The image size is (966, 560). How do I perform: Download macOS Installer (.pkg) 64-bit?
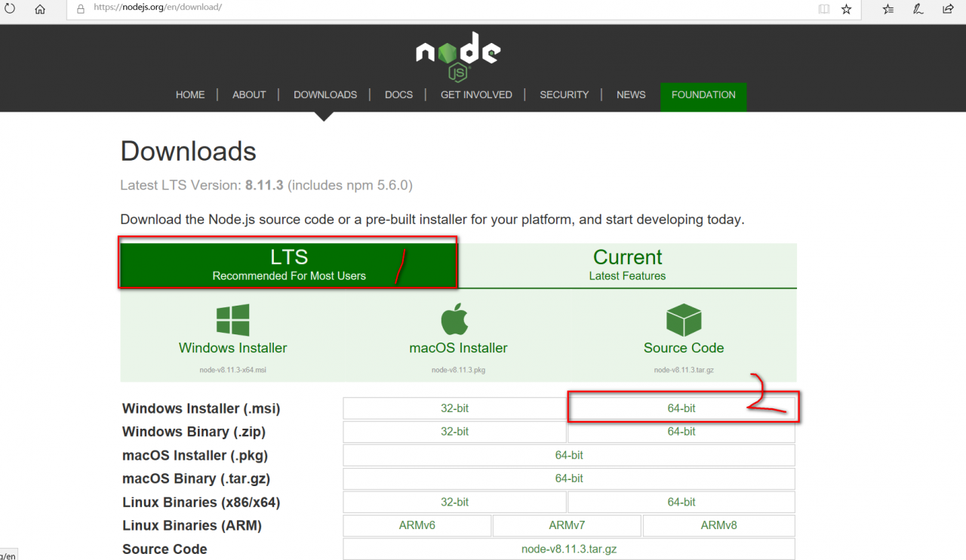(569, 455)
